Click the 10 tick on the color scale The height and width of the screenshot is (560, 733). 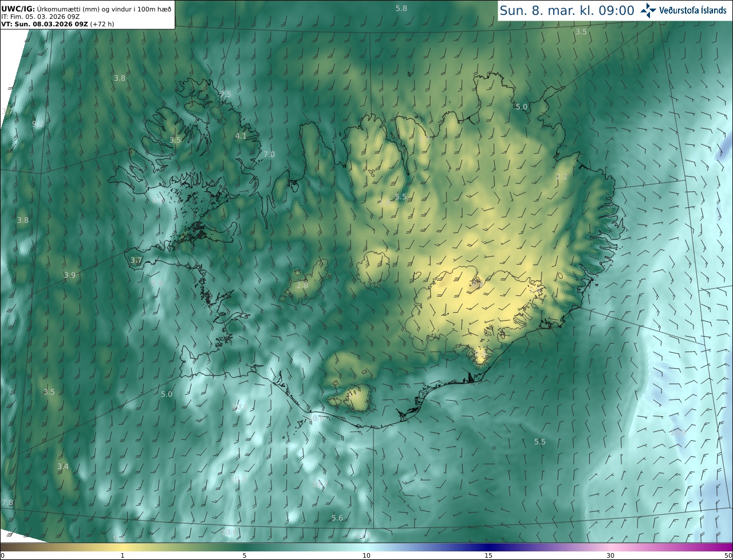(366, 555)
